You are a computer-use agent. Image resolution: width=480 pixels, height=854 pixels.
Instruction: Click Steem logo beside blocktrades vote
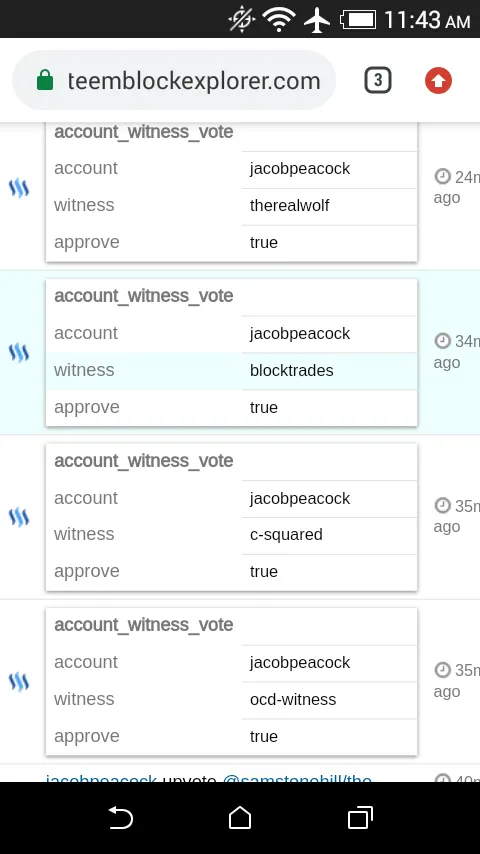click(x=19, y=353)
